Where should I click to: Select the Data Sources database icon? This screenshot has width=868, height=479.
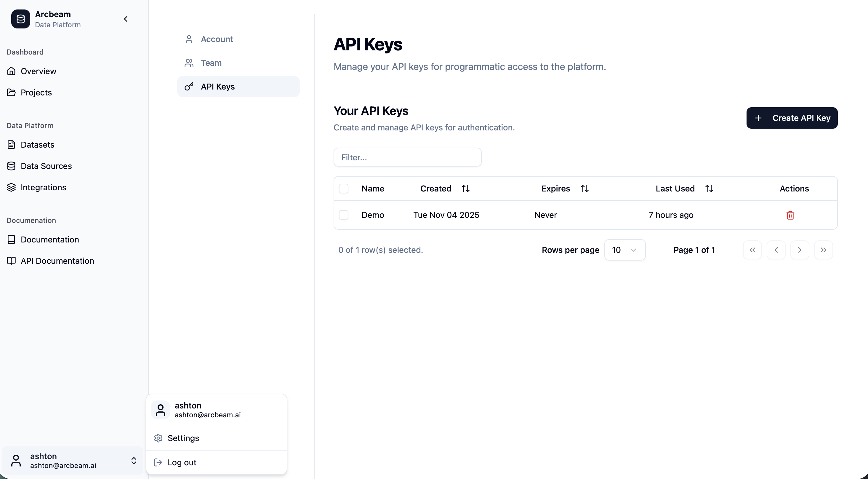pos(11,166)
